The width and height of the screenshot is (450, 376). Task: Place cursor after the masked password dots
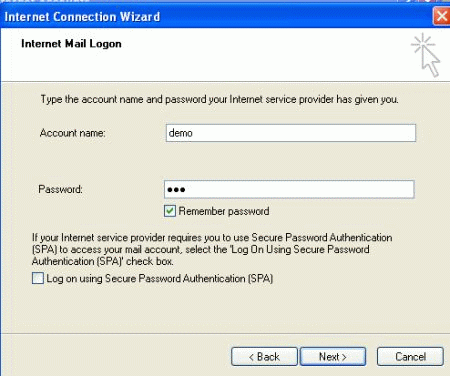[187, 190]
